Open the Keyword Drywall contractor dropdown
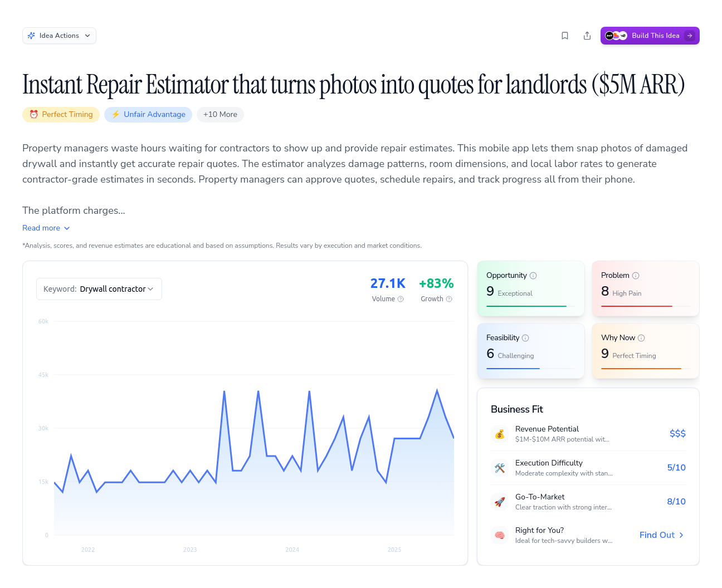The image size is (722, 588). click(99, 289)
